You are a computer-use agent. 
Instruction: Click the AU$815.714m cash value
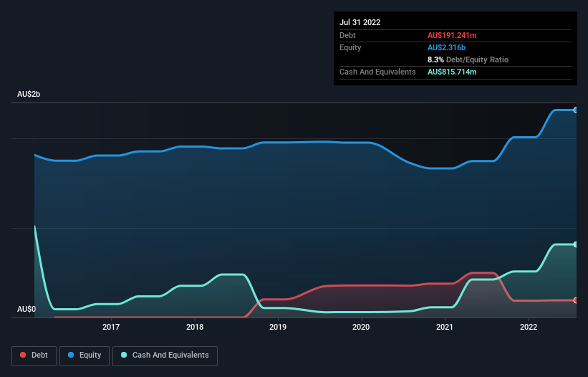click(452, 72)
